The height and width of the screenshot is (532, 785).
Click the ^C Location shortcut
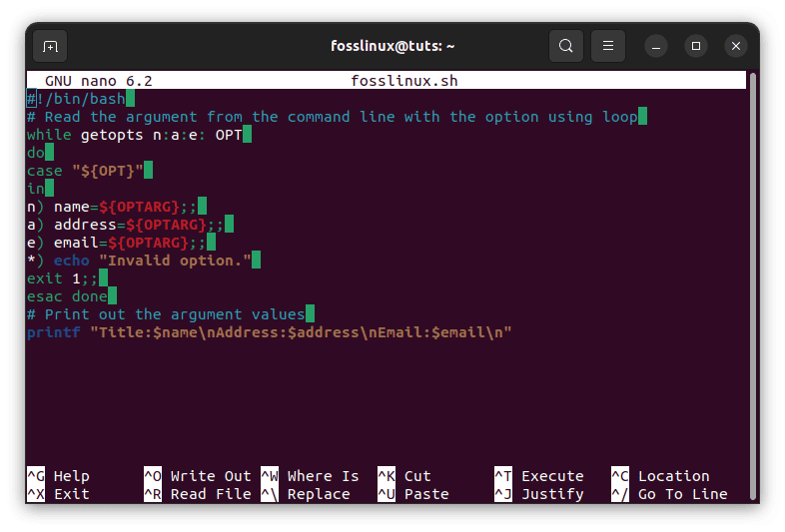660,476
